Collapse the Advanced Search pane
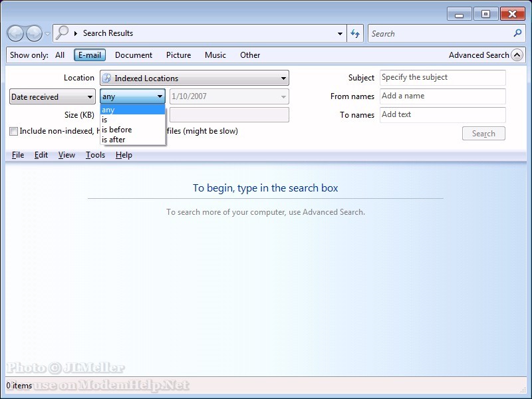Screen dimensions: 532x399 [517, 55]
